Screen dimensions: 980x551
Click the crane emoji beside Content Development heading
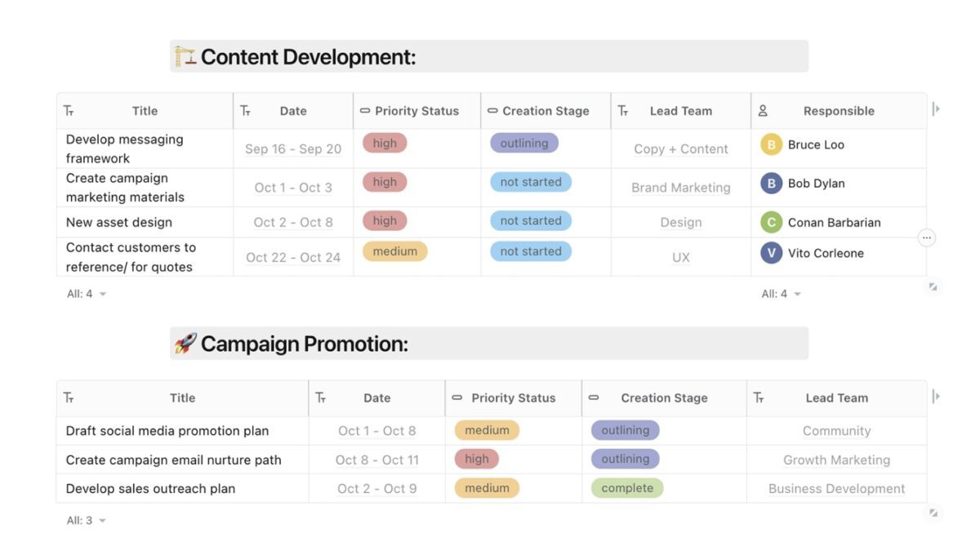[x=185, y=56]
